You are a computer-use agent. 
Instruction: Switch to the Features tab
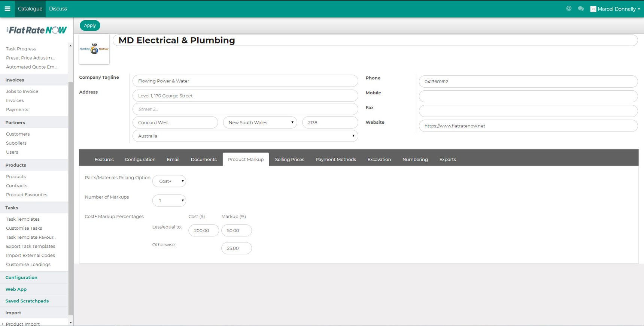coord(104,160)
